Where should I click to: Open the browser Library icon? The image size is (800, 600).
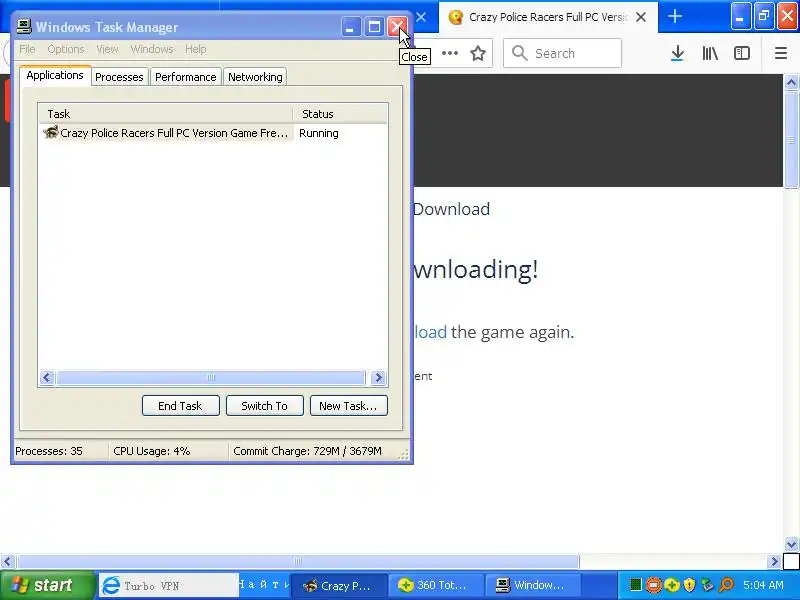pos(710,53)
